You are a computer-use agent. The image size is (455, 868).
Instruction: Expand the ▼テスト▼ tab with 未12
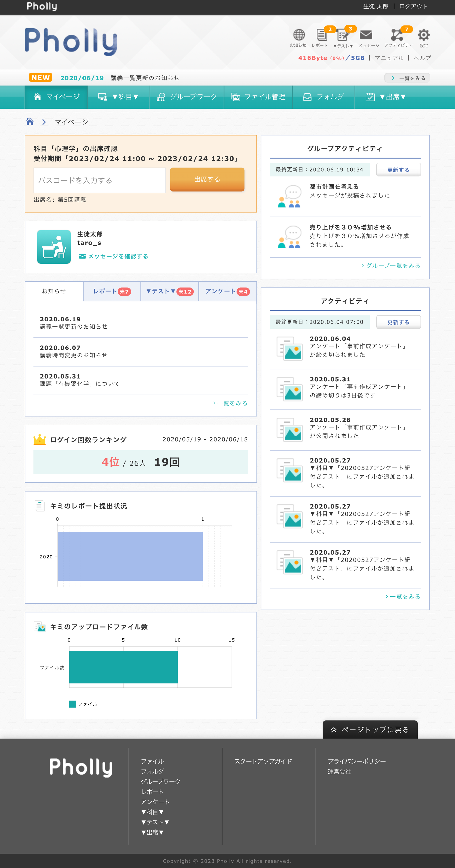[170, 291]
